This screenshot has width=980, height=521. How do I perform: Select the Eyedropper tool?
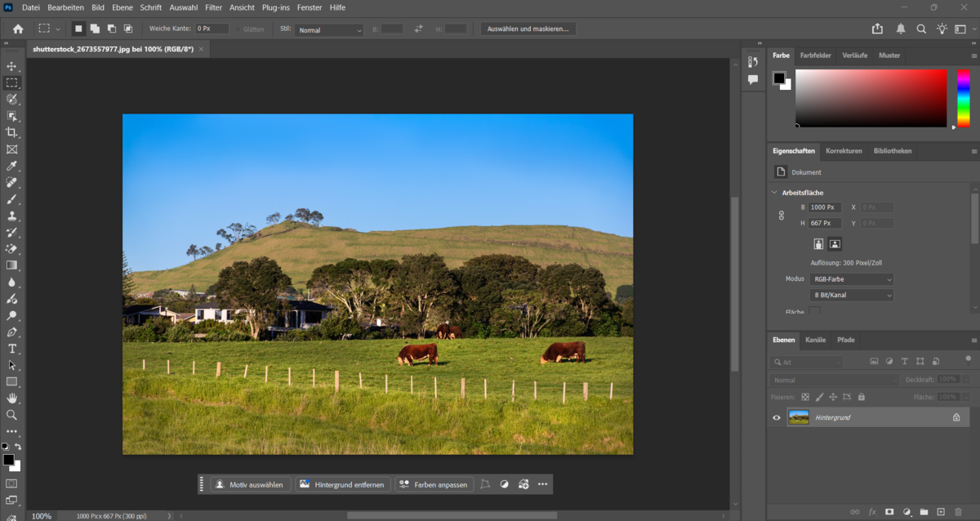[11, 166]
